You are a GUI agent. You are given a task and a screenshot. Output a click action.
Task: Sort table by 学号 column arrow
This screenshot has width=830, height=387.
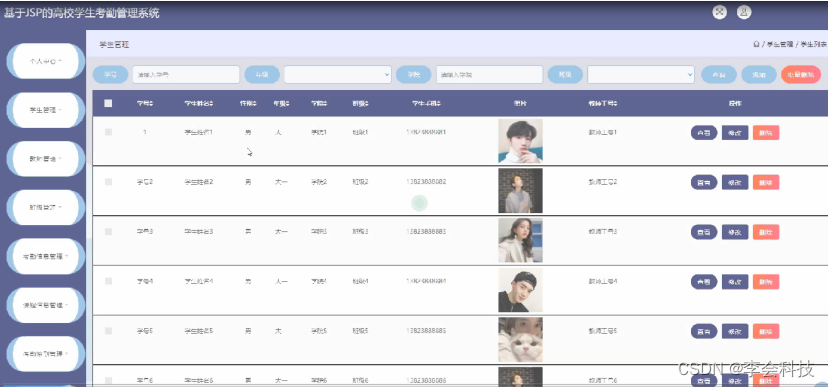click(x=151, y=103)
